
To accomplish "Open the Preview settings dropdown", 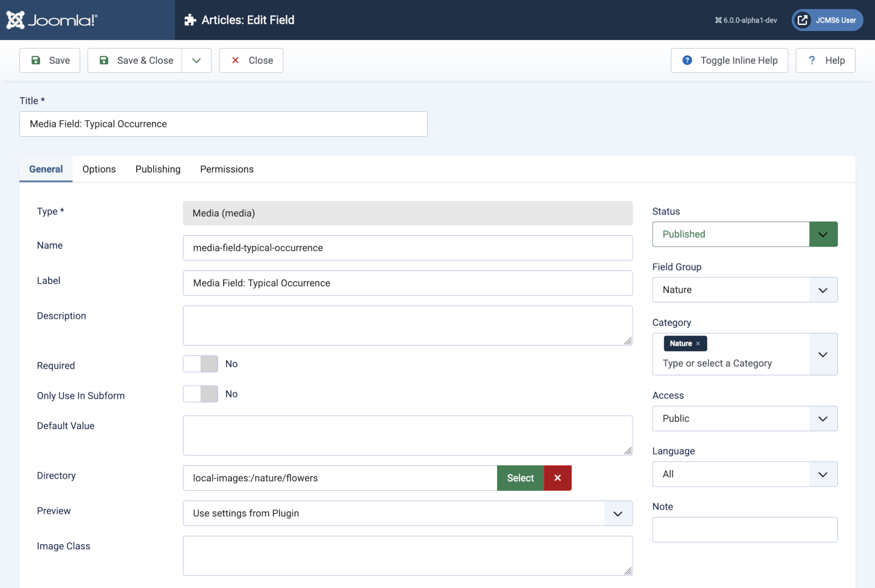I will pyautogui.click(x=407, y=513).
